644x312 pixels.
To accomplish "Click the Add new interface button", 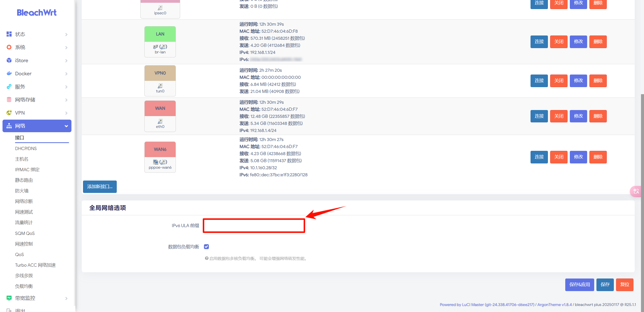I will tap(100, 187).
